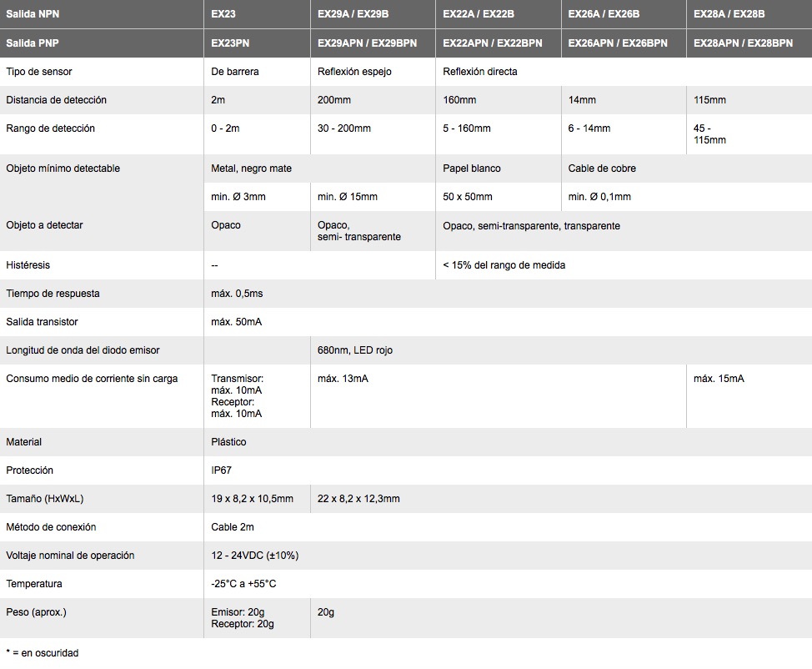Select the Voltaje nominal de operación label

point(70,556)
